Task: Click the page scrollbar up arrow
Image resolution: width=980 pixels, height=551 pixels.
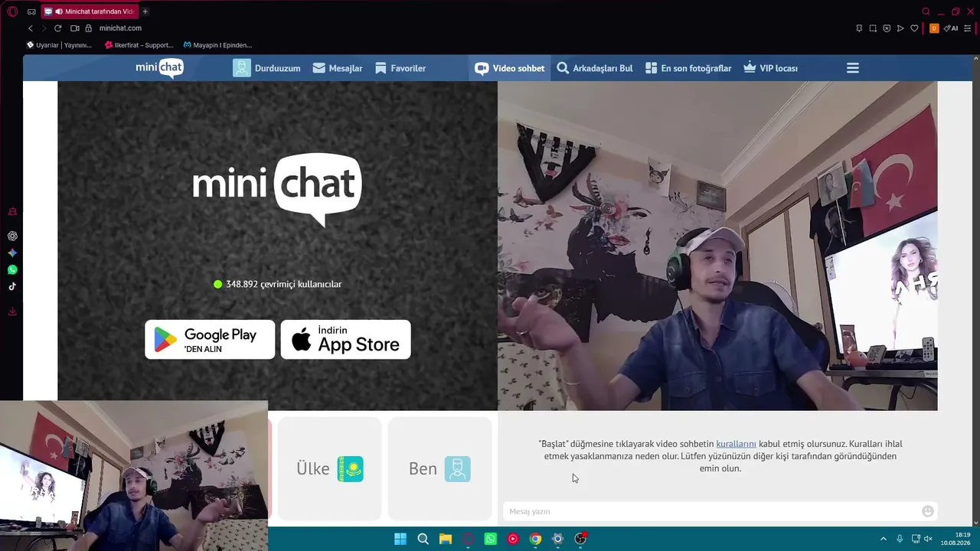Action: click(975, 59)
